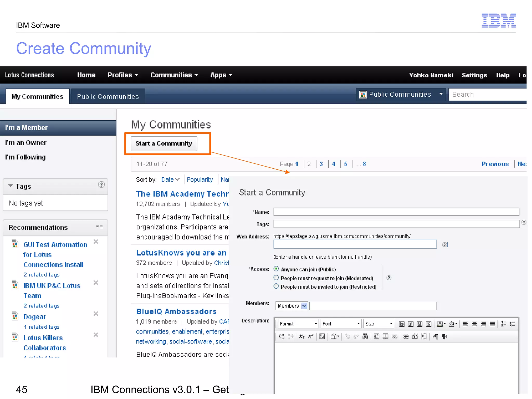
Task: Apply italic formatting in description editor
Action: (x=411, y=324)
